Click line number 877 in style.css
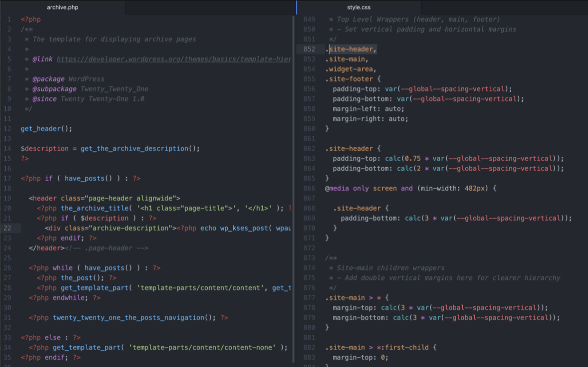The image size is (588, 367). click(x=309, y=297)
